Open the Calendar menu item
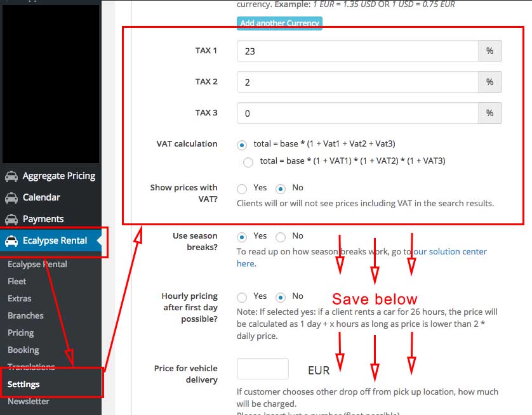 41,197
